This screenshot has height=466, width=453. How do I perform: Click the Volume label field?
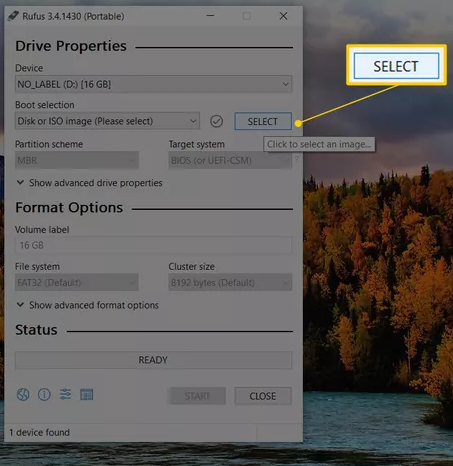pyautogui.click(x=153, y=245)
